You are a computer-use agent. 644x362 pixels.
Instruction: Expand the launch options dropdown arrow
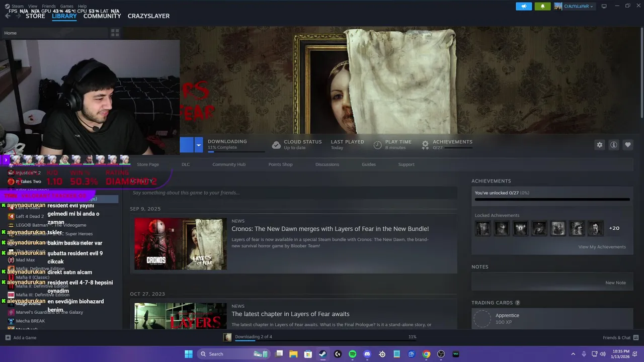click(199, 145)
